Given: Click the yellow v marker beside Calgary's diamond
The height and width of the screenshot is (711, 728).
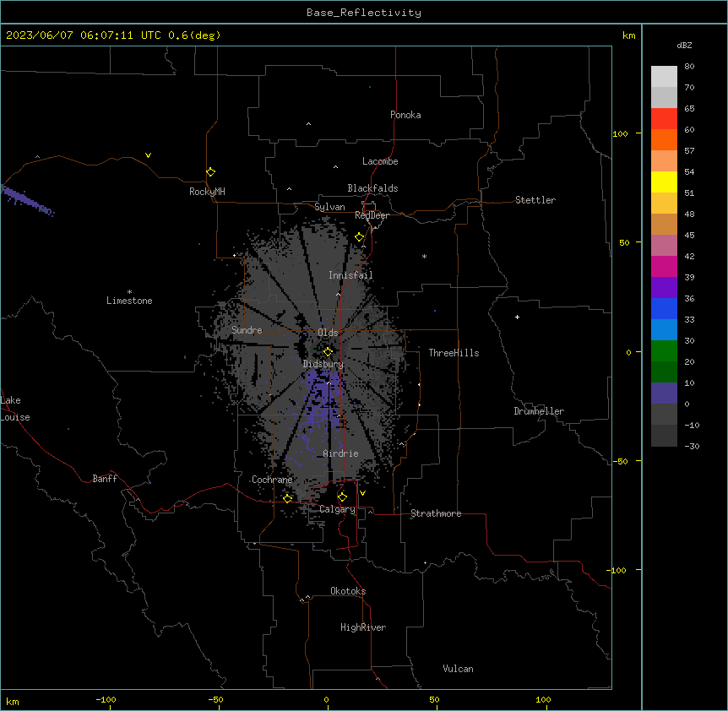Looking at the screenshot, I should (x=362, y=493).
